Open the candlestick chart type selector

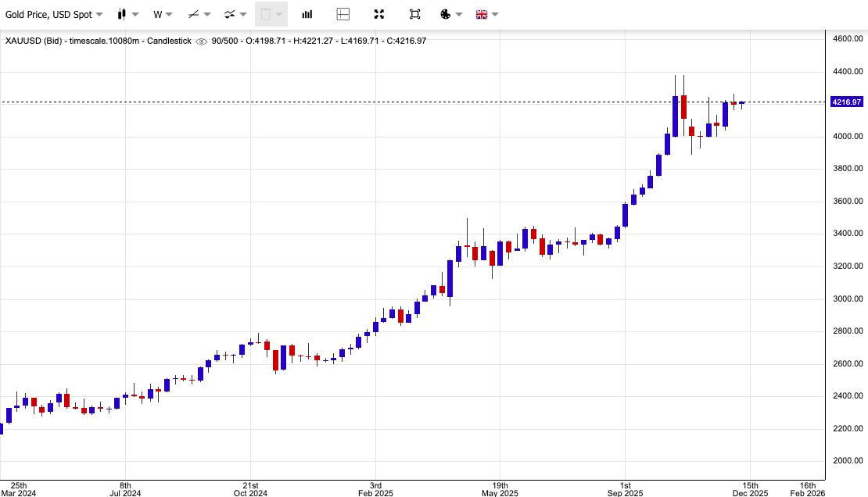coord(127,14)
